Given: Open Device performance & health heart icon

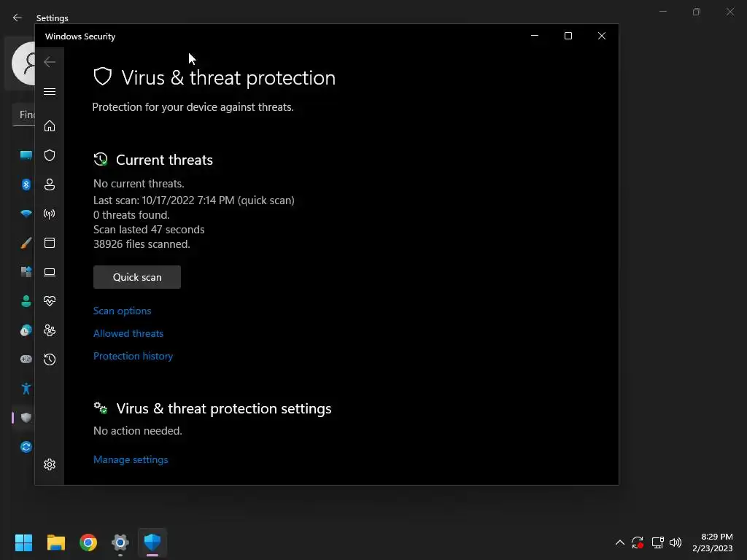Looking at the screenshot, I should 50,301.
